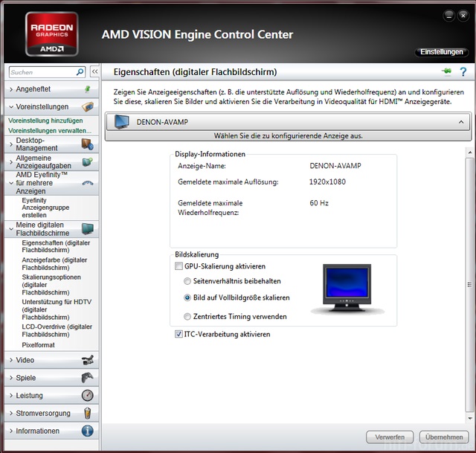This screenshot has width=476, height=453.
Task: Expand the Informationen section
Action: (x=11, y=431)
